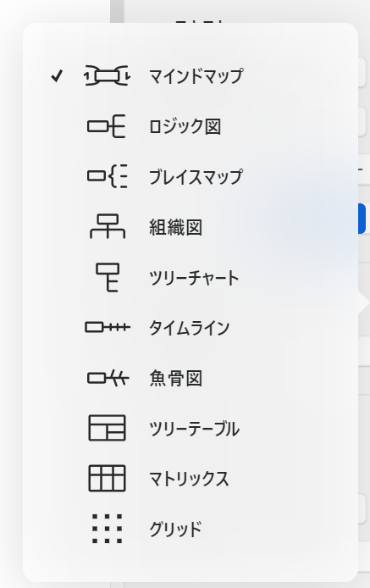Click the checkmark beside マインドマップ
Viewport: 370px width, 588px height.
click(x=57, y=76)
